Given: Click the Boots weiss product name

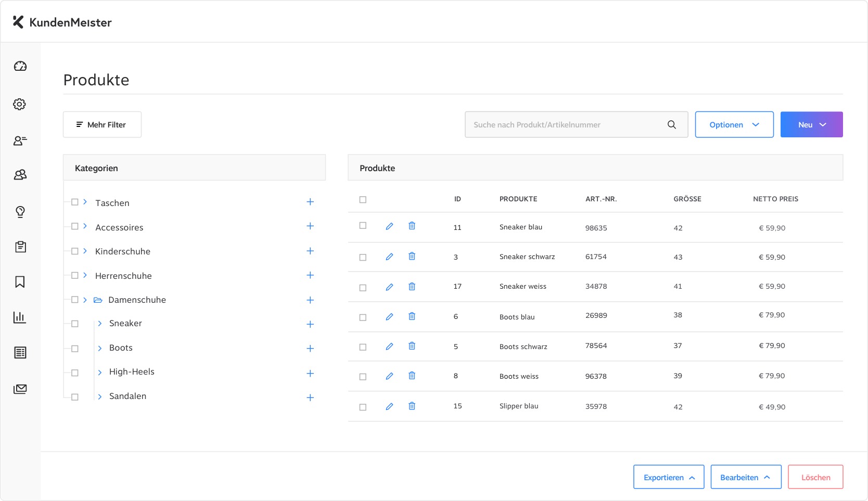Looking at the screenshot, I should 519,377.
